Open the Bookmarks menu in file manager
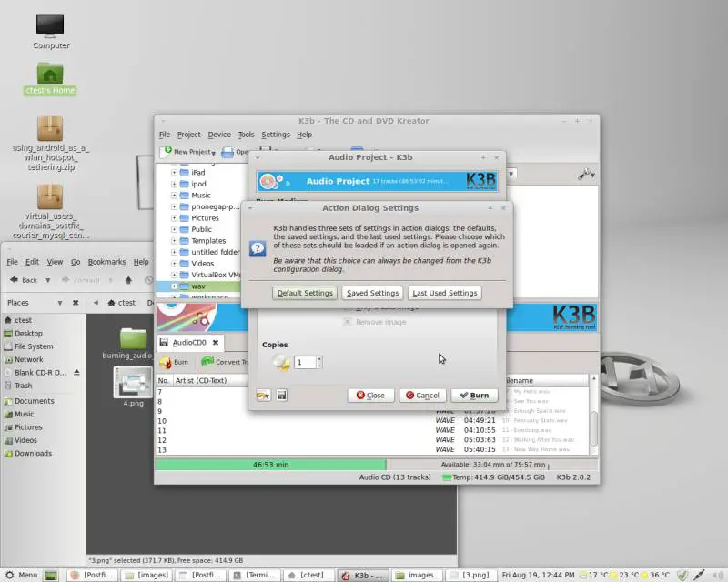This screenshot has width=728, height=582. (x=106, y=262)
